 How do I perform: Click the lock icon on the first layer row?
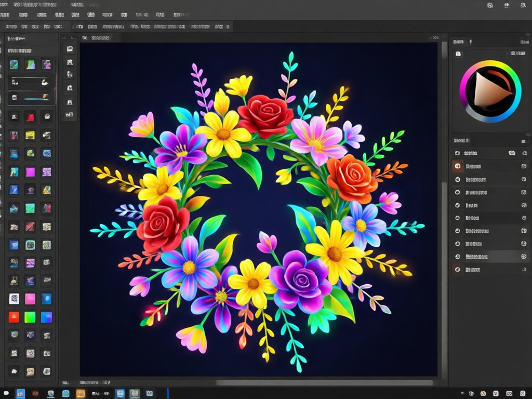(x=524, y=166)
